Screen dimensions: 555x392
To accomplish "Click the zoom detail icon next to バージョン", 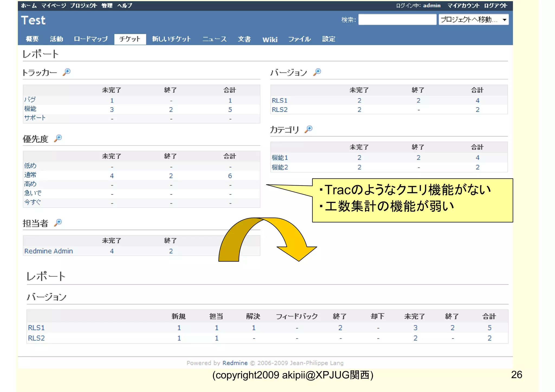I will (317, 72).
